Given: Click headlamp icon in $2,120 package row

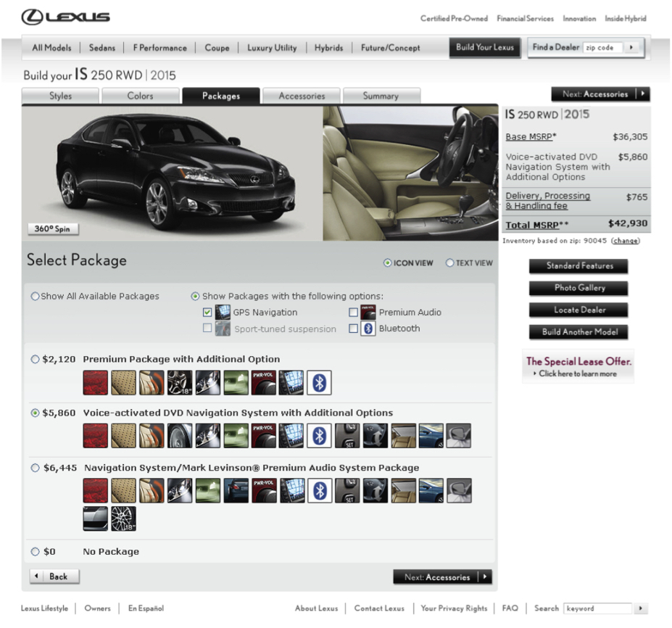Looking at the screenshot, I should pos(208,383).
